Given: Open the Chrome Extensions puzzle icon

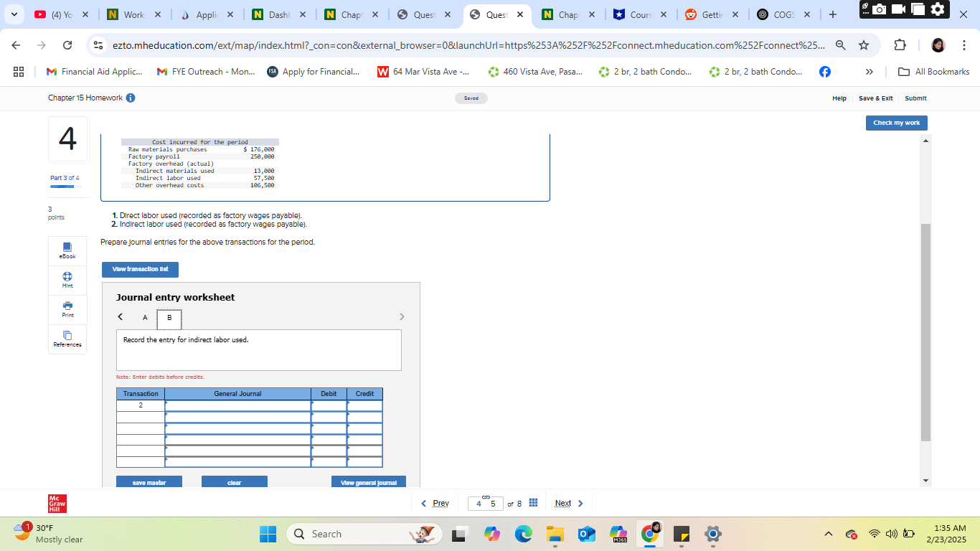Looking at the screenshot, I should coord(900,45).
